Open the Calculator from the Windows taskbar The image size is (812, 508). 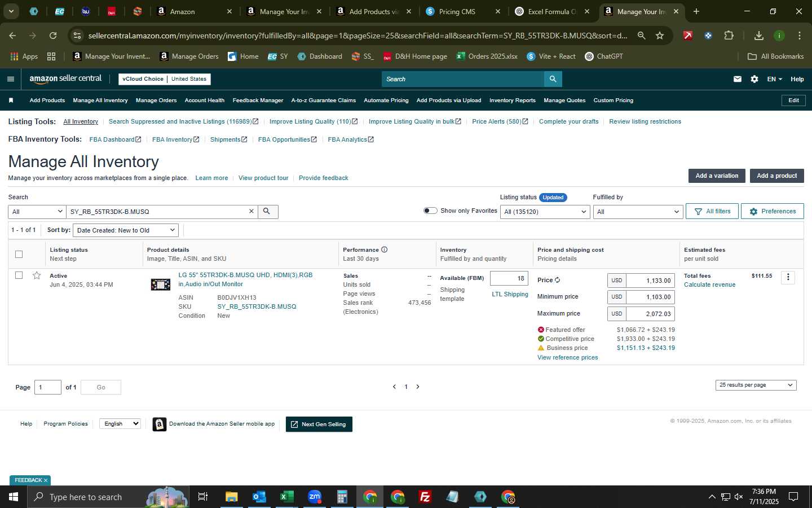coord(342,497)
